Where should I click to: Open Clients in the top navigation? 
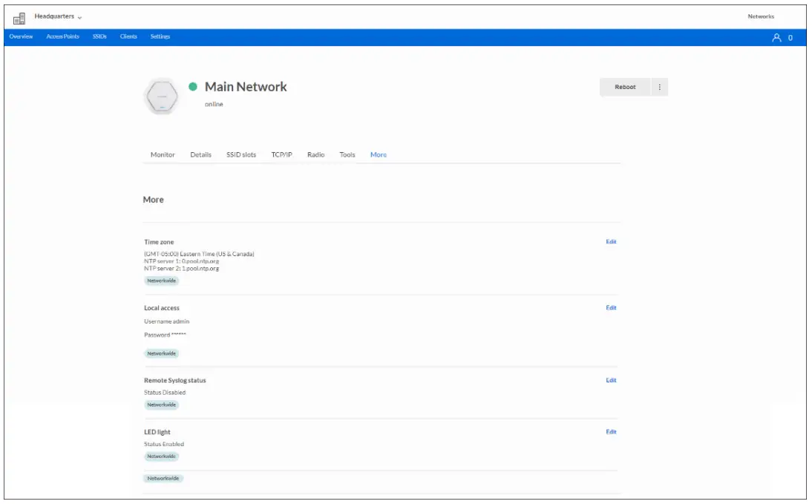pyautogui.click(x=128, y=36)
